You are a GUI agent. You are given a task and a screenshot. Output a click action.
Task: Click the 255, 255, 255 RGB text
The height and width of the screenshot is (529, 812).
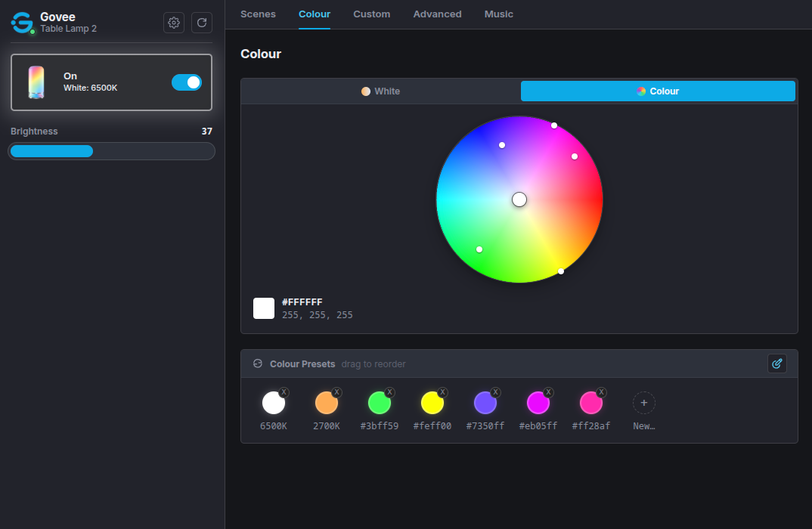[x=317, y=314]
